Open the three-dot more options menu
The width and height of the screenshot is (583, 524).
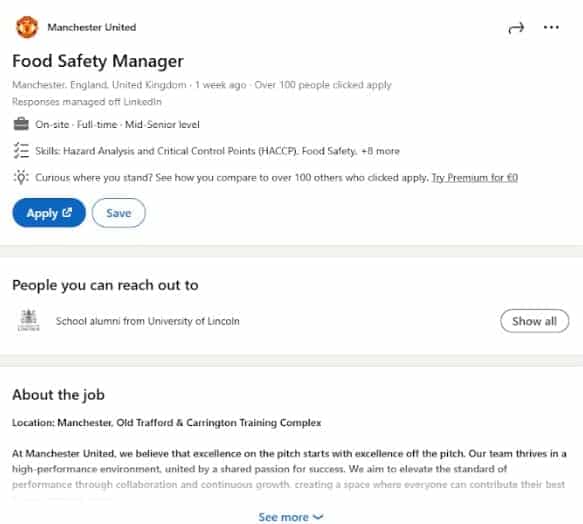pos(551,27)
